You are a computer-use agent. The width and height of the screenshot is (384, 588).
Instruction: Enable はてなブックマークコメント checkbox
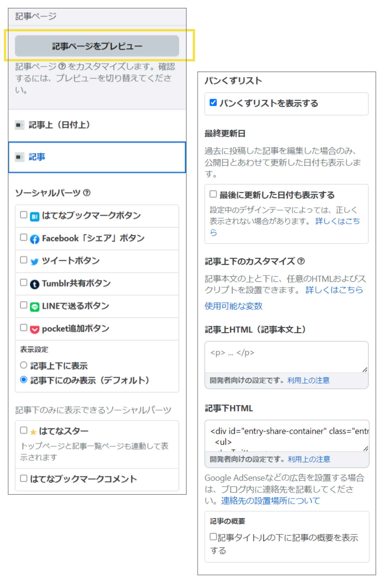[x=24, y=479]
